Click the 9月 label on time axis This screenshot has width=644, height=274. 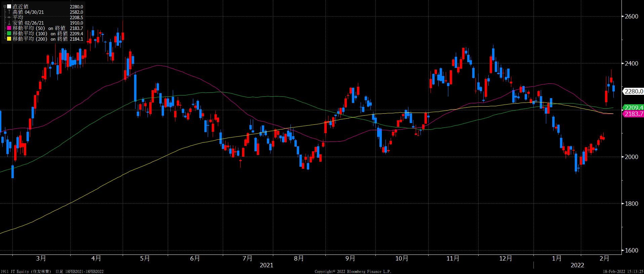pos(350,258)
